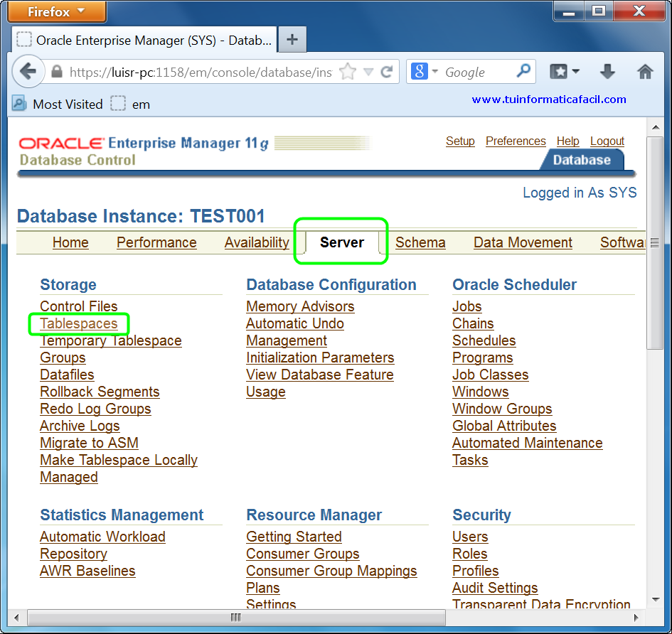Open the Profiles link

476,571
